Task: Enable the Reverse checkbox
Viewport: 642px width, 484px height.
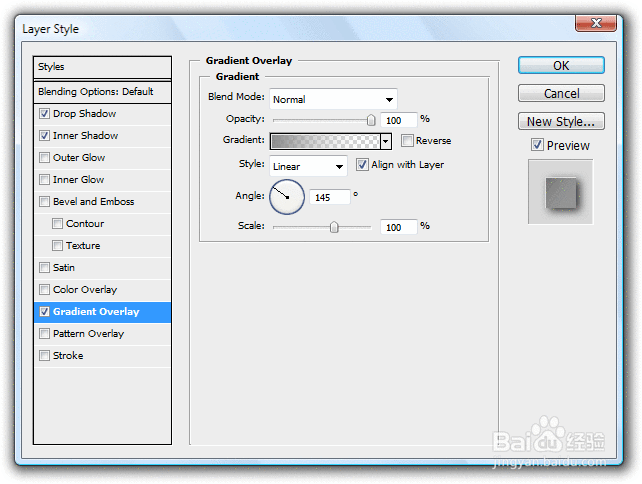Action: point(407,140)
